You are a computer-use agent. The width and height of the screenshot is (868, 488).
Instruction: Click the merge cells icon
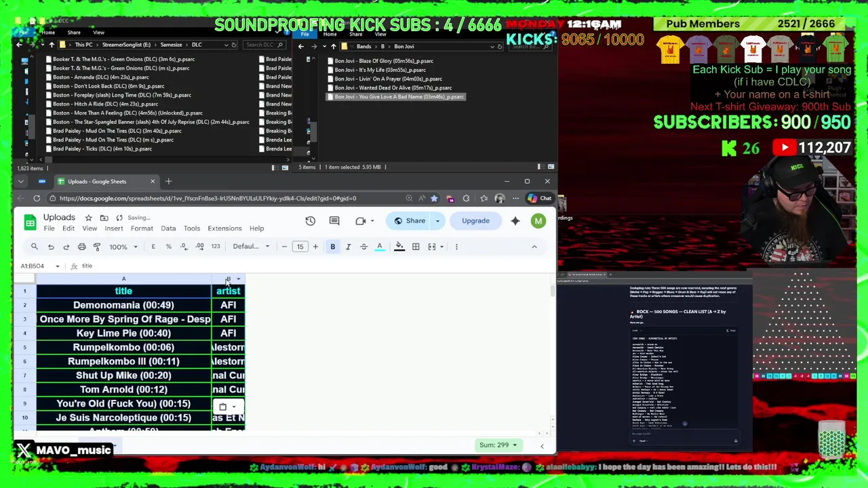(x=432, y=247)
